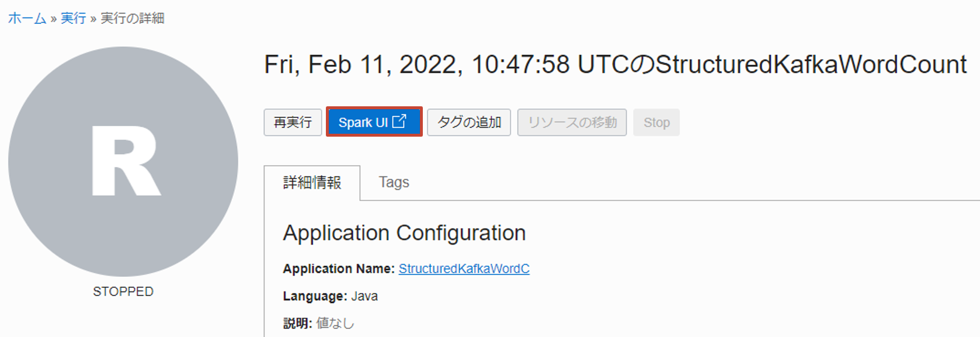The height and width of the screenshot is (337, 980).
Task: Click the 値なし description value
Action: pos(335,324)
